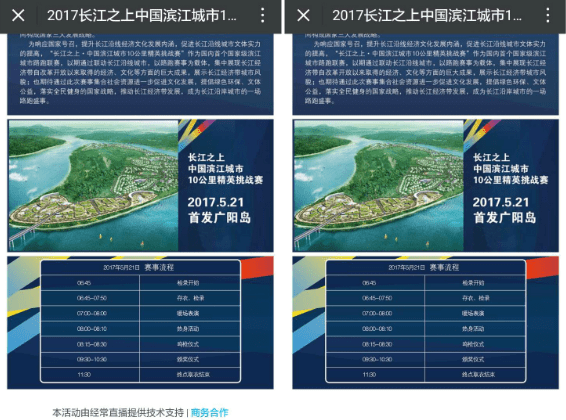Tap the left screen title 2017长江之上中国滨江城市1...
The image size is (566, 420).
pos(142,16)
